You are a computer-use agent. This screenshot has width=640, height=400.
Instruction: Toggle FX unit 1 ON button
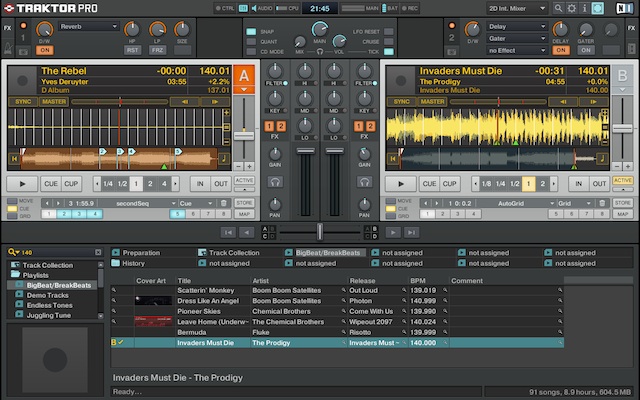(44, 50)
